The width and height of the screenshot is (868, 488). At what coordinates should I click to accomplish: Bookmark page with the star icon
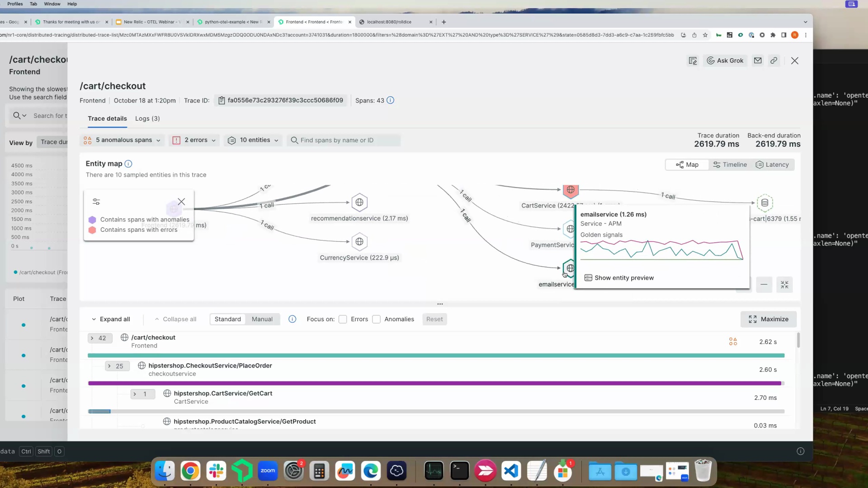(x=705, y=35)
